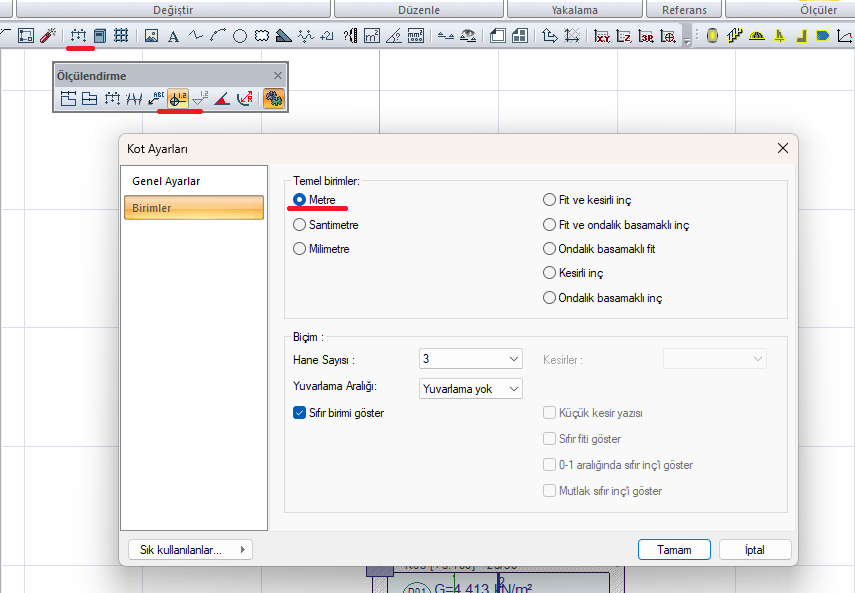Select the radius dimension tool
This screenshot has width=855, height=593.
(244, 98)
